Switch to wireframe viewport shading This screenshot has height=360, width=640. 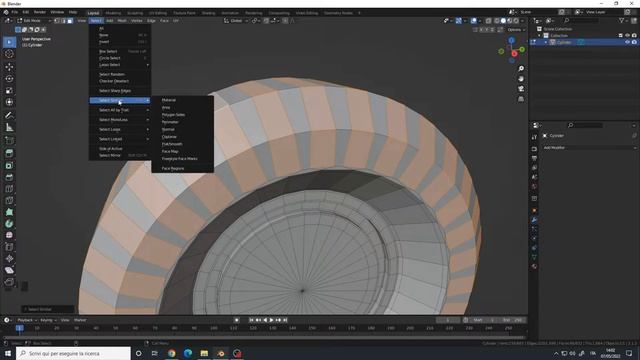pyautogui.click(x=497, y=20)
